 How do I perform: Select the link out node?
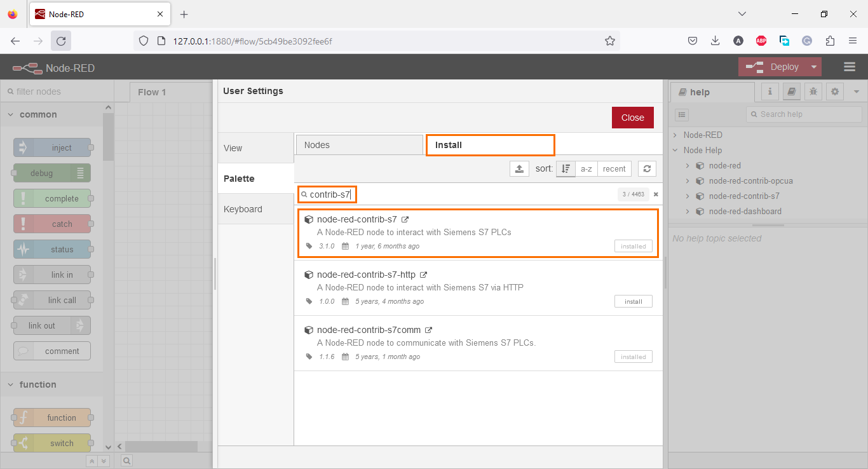pyautogui.click(x=52, y=325)
